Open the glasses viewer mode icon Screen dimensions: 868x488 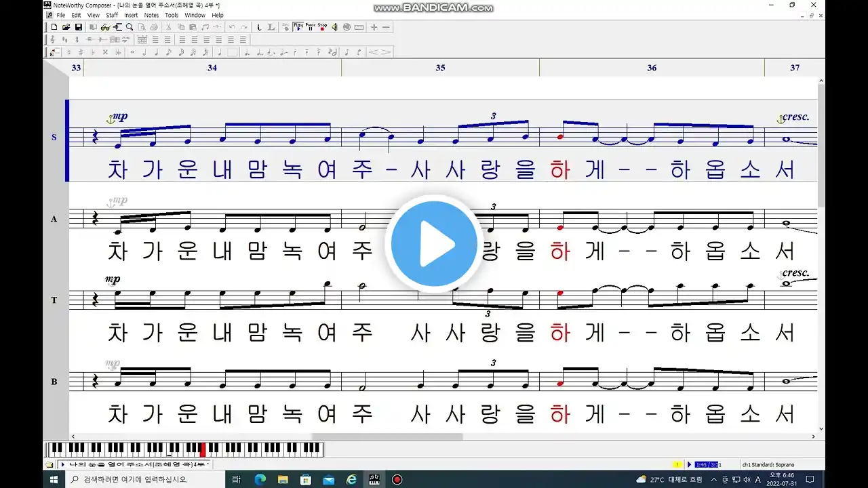tap(105, 27)
